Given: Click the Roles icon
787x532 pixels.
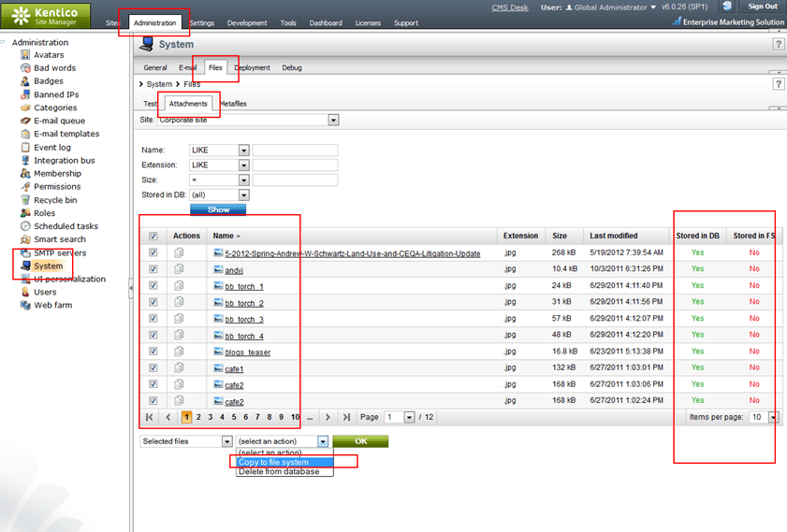Looking at the screenshot, I should click(x=25, y=212).
